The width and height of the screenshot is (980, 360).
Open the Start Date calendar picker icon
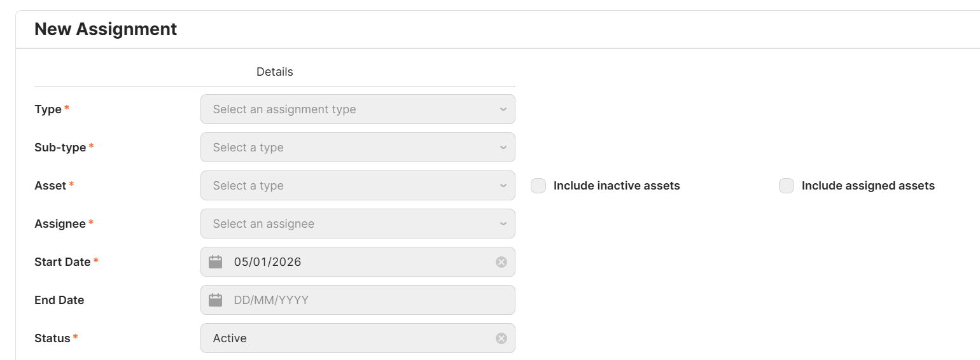[x=216, y=262]
